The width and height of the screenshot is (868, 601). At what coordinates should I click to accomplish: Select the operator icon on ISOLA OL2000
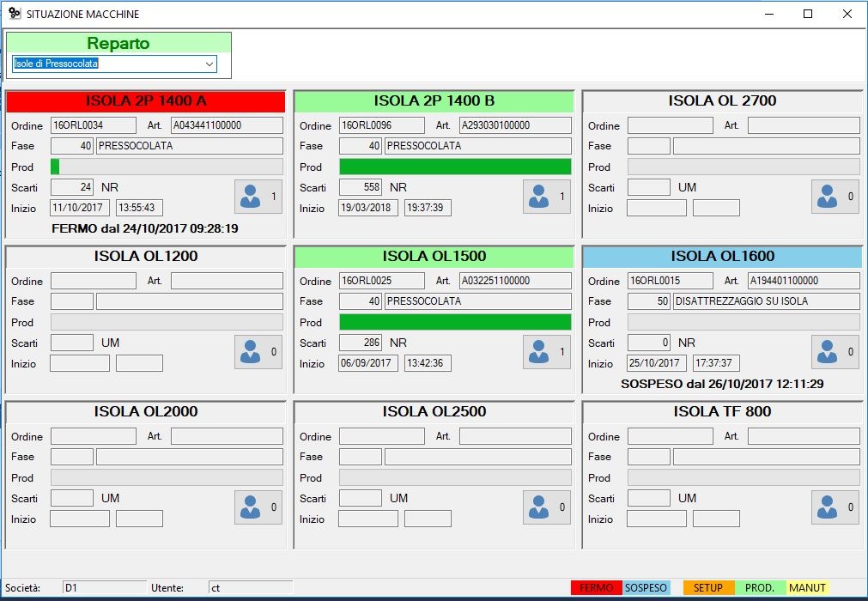coord(258,507)
